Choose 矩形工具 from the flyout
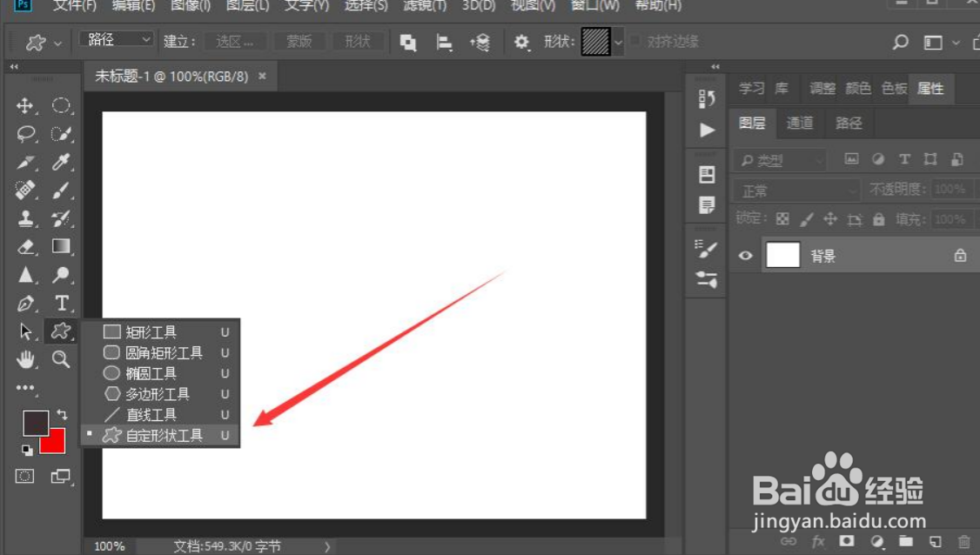This screenshot has width=980, height=555. click(160, 332)
